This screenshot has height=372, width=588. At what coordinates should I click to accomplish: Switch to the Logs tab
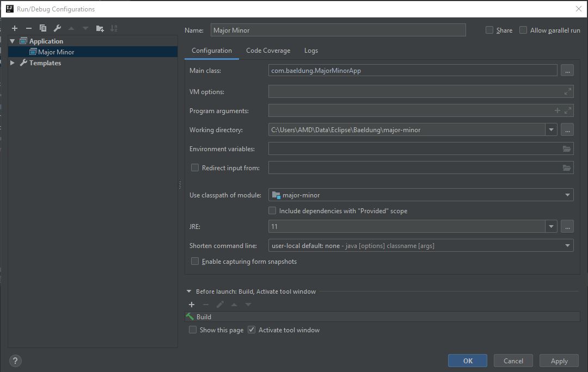click(x=311, y=51)
